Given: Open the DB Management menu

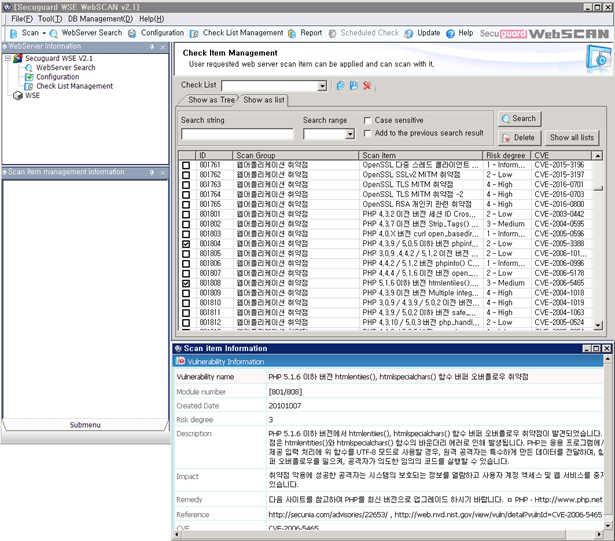Looking at the screenshot, I should pos(100,19).
